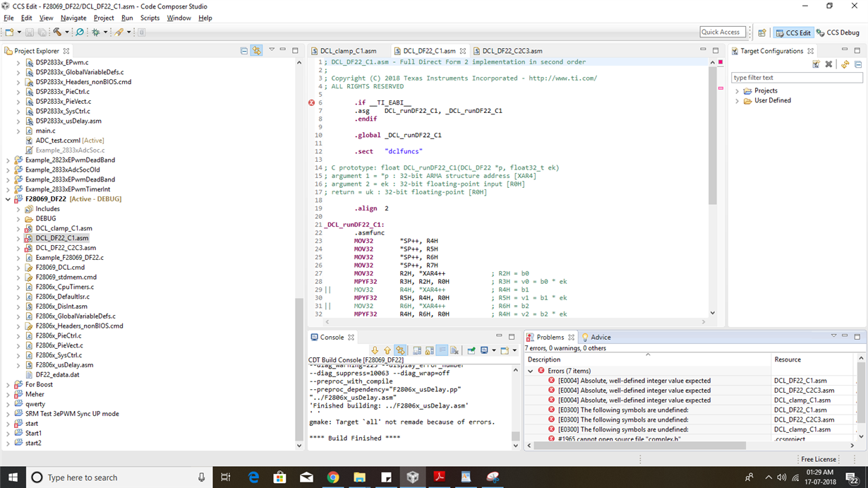Select Example_F28069_DF22.c file
This screenshot has height=488, width=868.
tap(69, 258)
